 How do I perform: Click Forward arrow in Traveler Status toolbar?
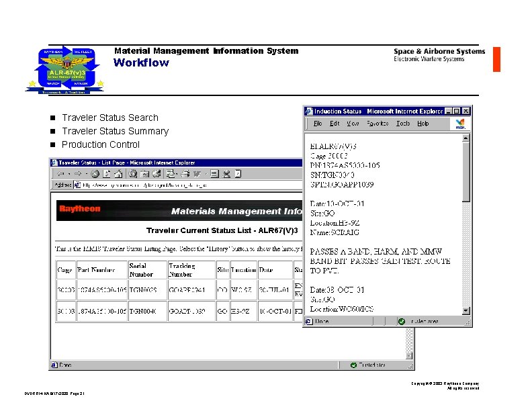pyautogui.click(x=78, y=174)
